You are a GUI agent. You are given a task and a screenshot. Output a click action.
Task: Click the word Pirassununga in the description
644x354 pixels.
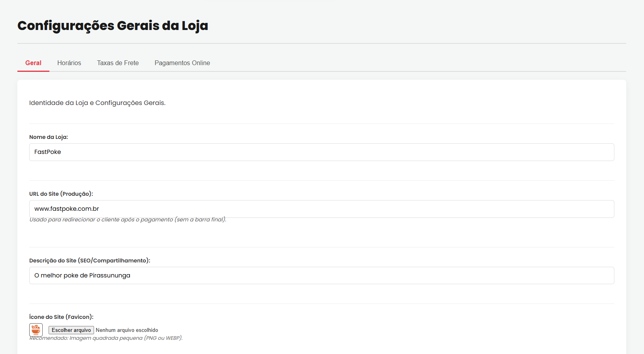click(109, 275)
